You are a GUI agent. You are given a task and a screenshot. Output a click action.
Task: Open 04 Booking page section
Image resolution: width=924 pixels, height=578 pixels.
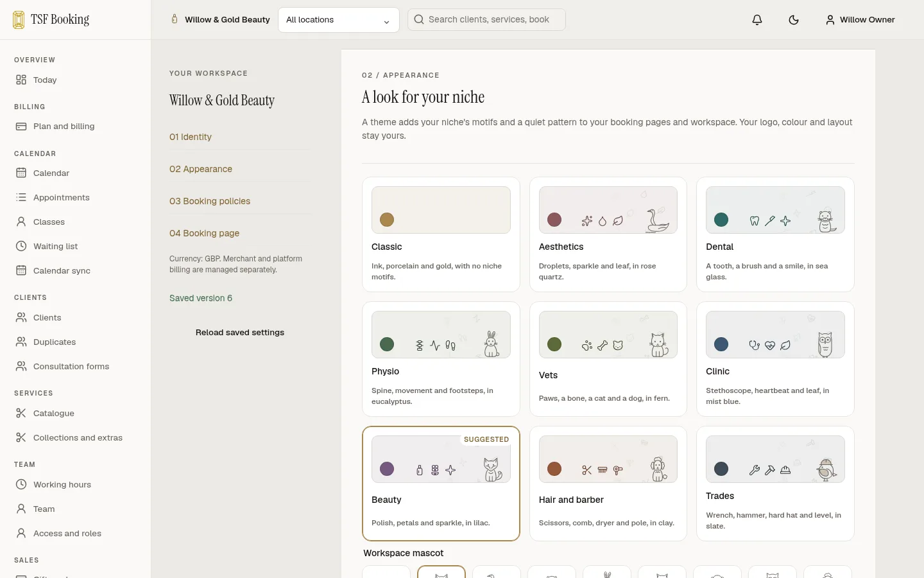click(204, 233)
